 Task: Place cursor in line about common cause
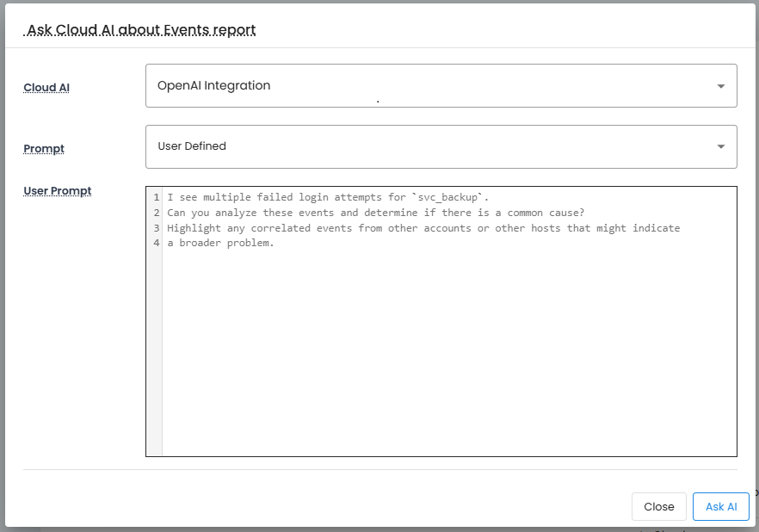pyautogui.click(x=375, y=213)
